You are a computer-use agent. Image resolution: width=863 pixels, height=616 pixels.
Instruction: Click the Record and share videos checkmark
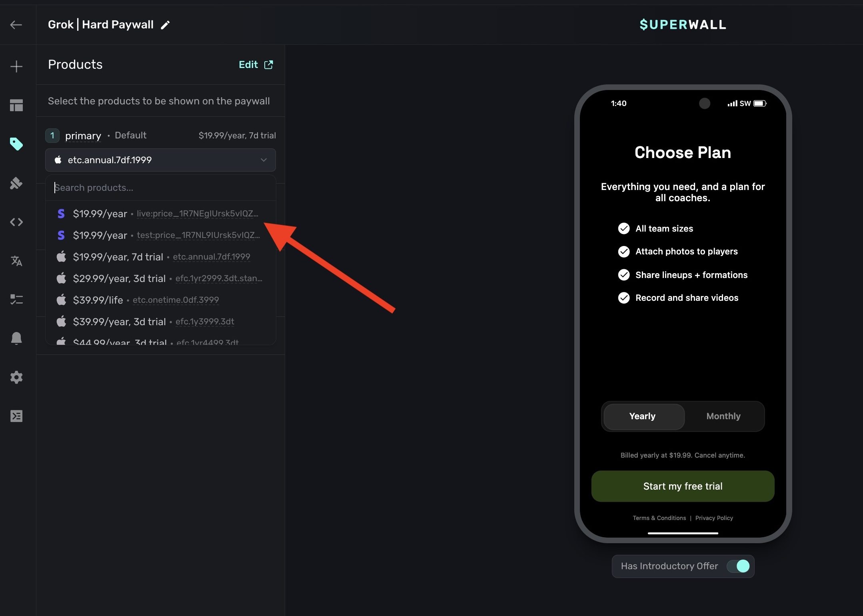point(623,298)
